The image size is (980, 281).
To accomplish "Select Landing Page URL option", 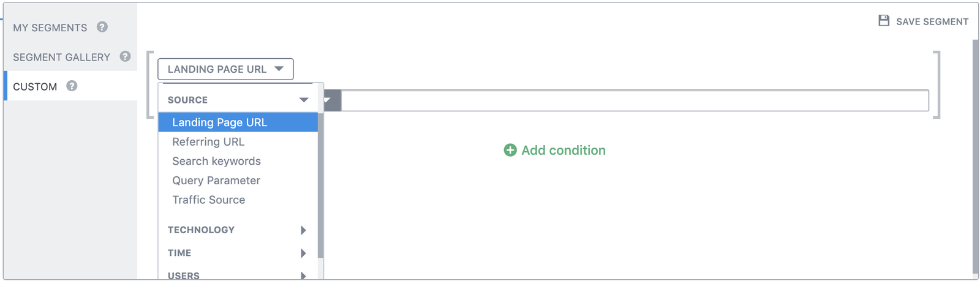I will coord(219,122).
